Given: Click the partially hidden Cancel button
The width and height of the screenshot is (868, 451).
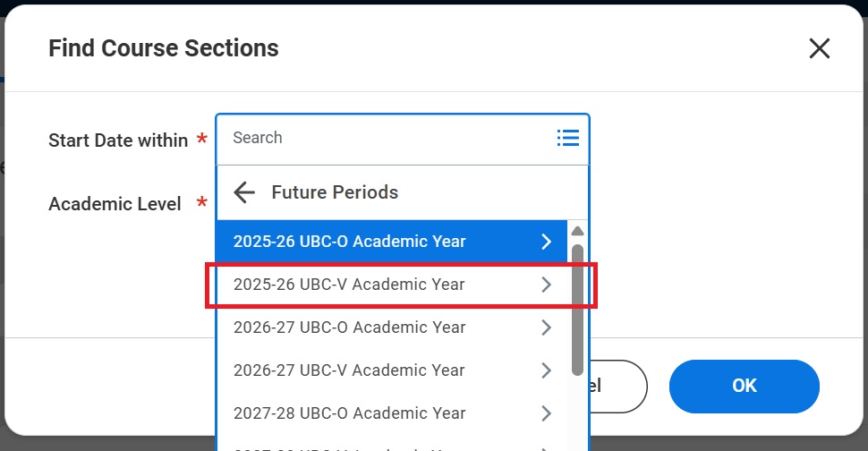Looking at the screenshot, I should [x=617, y=387].
